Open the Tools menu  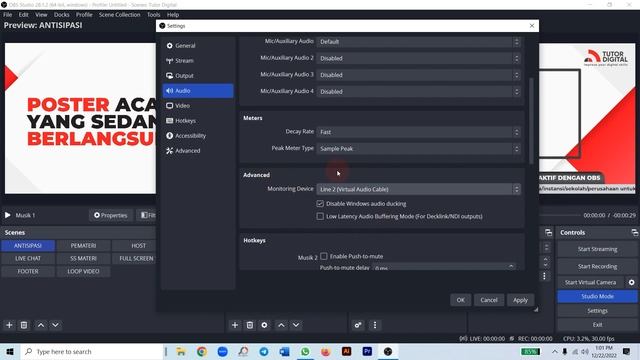(x=153, y=15)
